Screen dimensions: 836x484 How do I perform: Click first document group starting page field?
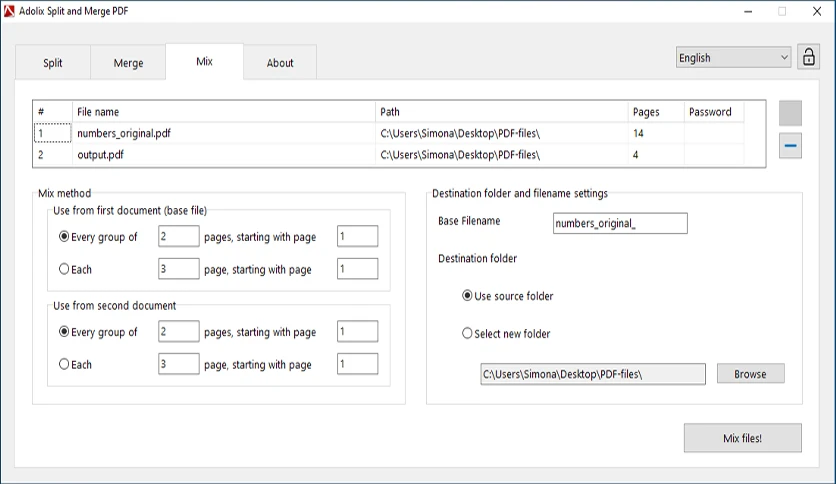tap(357, 236)
